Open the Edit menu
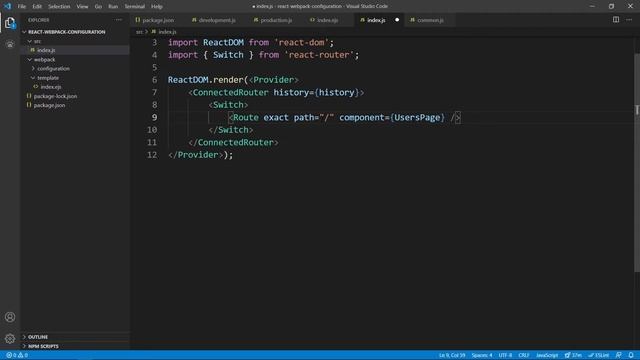Image resolution: width=640 pixels, height=360 pixels. click(37, 7)
